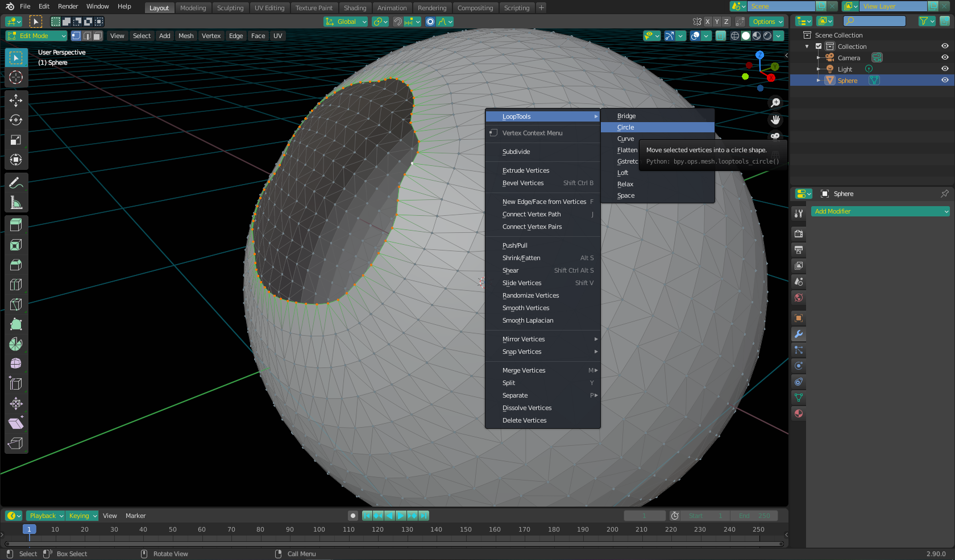Select the Edge Slide tool
Viewport: 955px width, 560px height.
click(x=16, y=384)
